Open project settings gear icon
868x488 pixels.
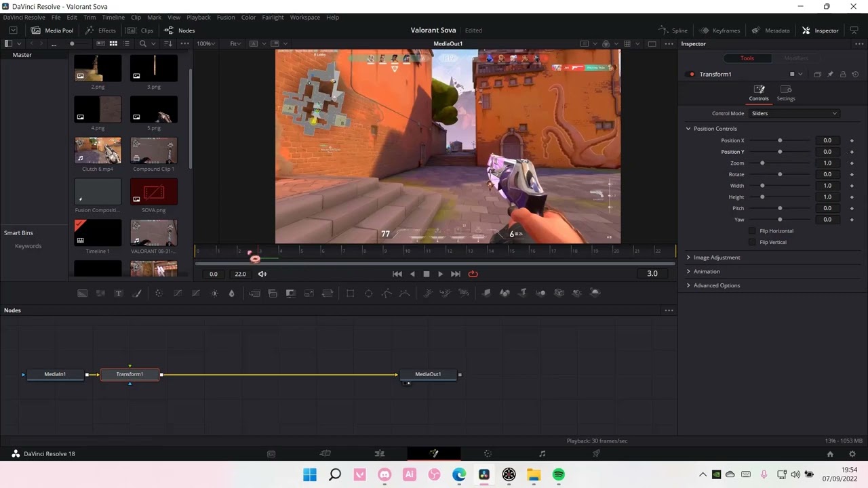[x=852, y=454]
